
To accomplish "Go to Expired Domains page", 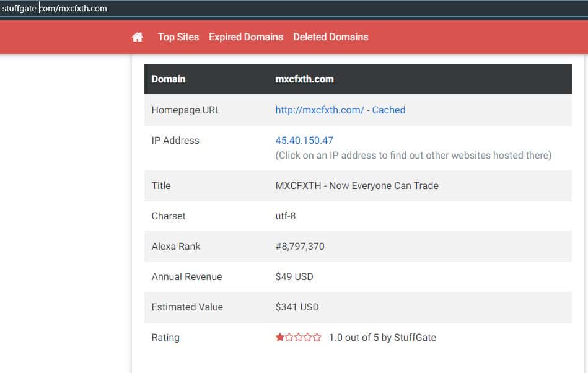I will coord(246,37).
